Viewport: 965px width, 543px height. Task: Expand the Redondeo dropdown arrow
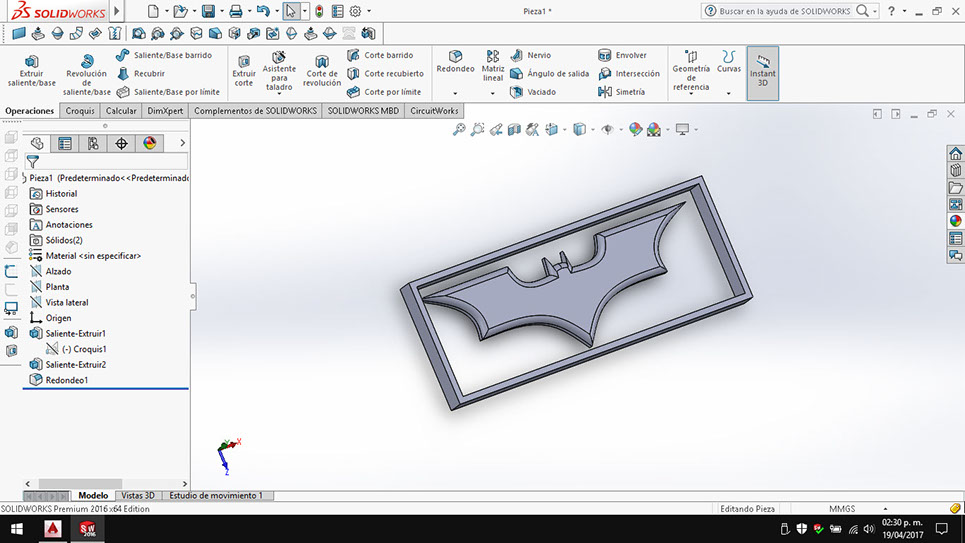(x=455, y=94)
